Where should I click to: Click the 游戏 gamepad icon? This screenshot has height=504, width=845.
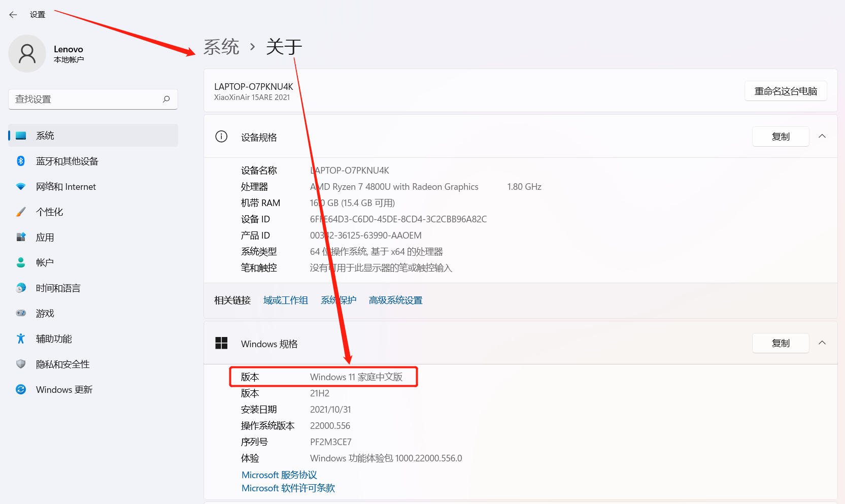tap(21, 313)
